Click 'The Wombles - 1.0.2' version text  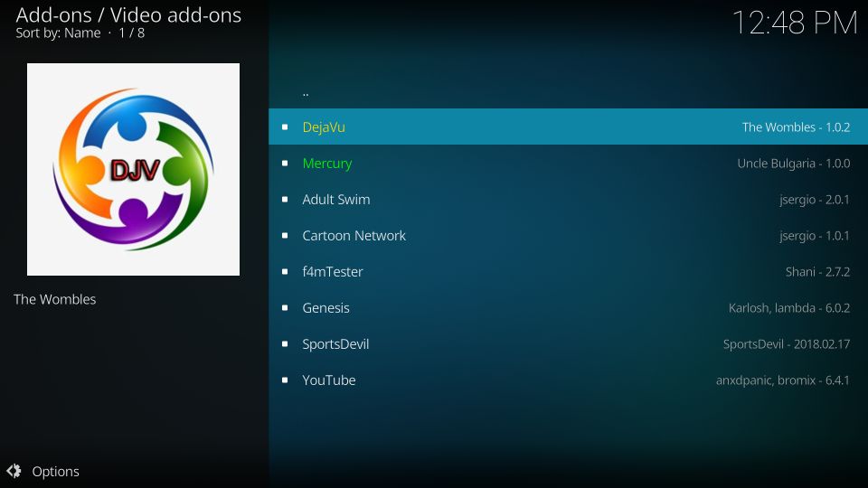(796, 127)
